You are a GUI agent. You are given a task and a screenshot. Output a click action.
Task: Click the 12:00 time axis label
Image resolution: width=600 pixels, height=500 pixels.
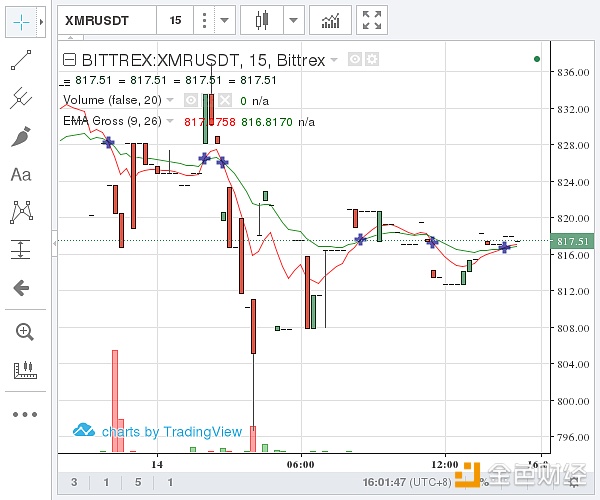(x=445, y=464)
